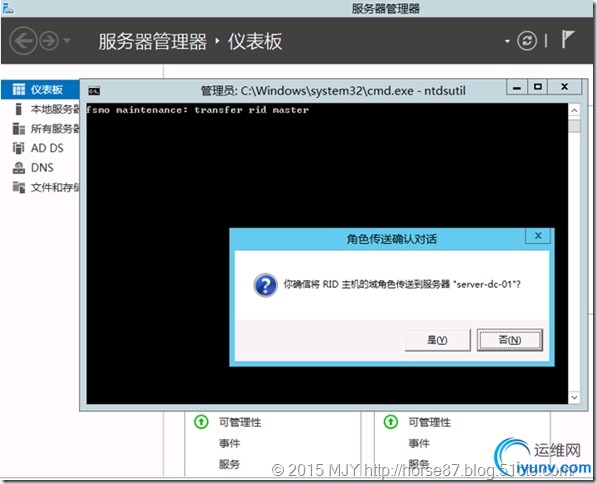The height and width of the screenshot is (484, 597).
Task: Click the Server Manager forward arrow
Action: 49,41
